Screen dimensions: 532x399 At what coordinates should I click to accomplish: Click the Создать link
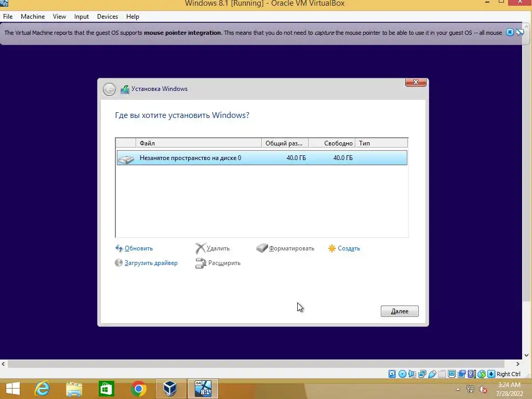point(349,248)
